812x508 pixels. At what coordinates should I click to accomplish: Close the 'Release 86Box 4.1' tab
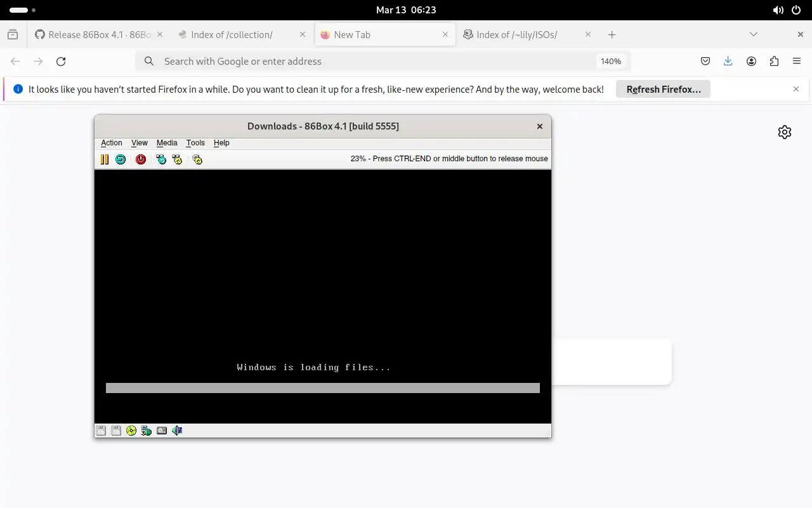(x=159, y=35)
